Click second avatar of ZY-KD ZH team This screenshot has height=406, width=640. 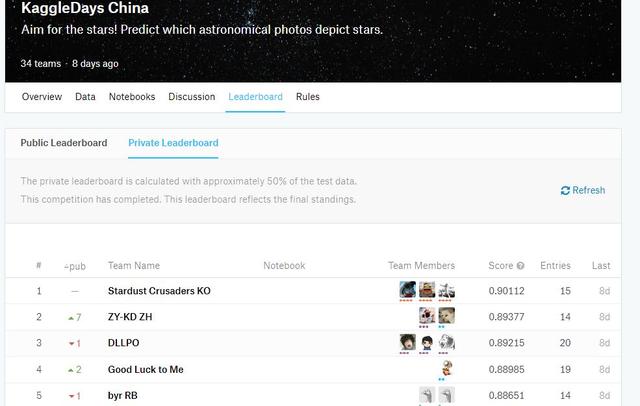click(447, 316)
